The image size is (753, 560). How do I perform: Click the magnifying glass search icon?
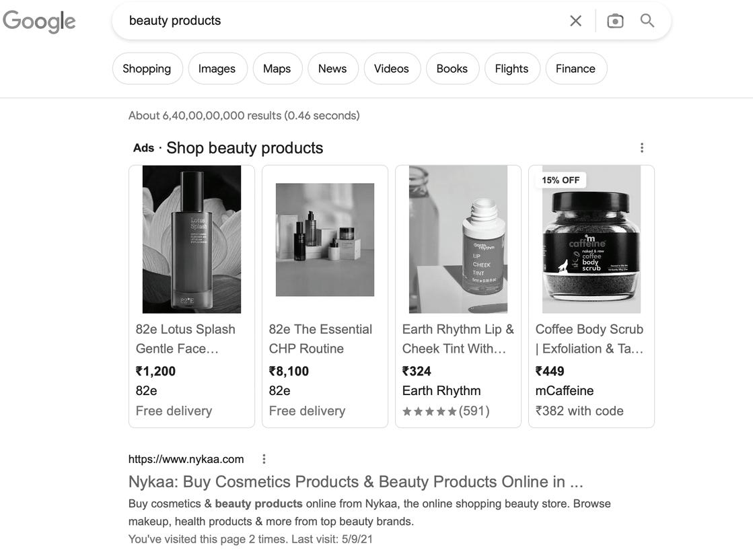pyautogui.click(x=647, y=21)
